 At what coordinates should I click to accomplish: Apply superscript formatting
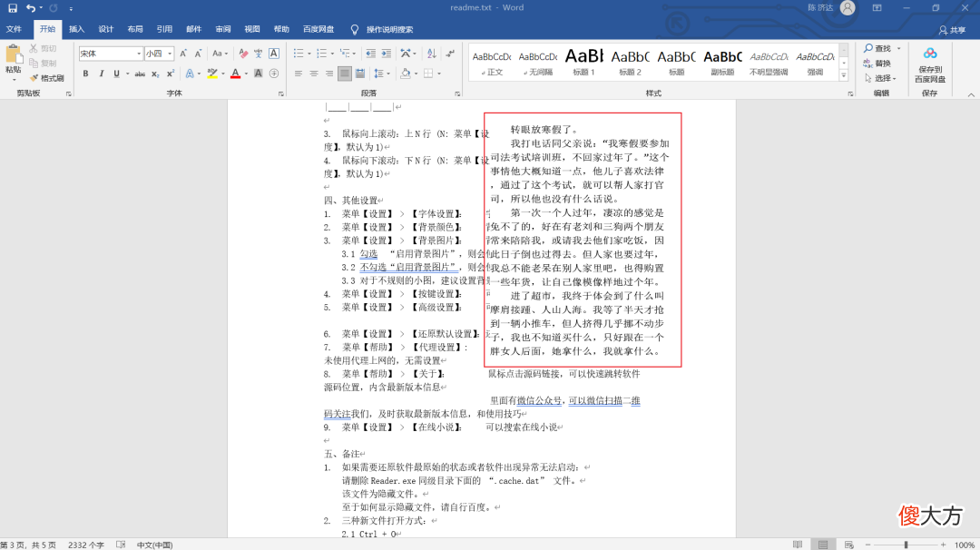[x=171, y=74]
